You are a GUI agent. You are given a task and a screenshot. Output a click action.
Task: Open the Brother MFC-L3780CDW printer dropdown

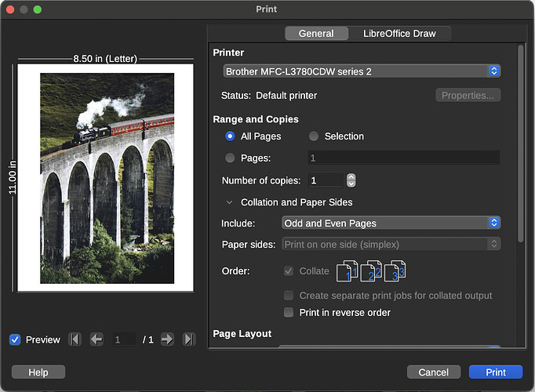pos(361,71)
